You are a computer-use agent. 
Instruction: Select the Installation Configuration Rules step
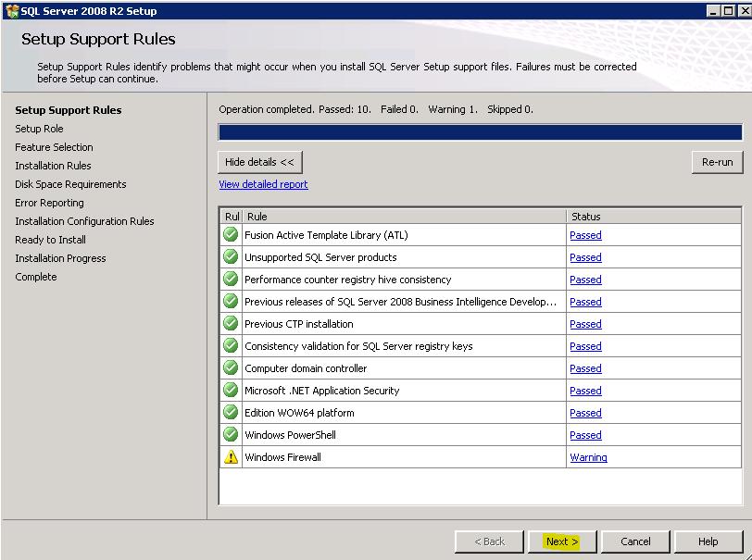(x=84, y=221)
